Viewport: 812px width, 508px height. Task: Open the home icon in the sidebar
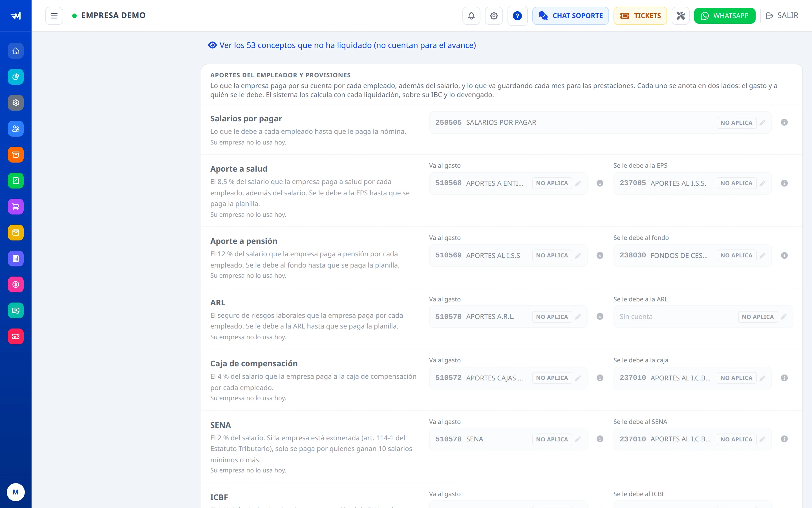pyautogui.click(x=16, y=51)
